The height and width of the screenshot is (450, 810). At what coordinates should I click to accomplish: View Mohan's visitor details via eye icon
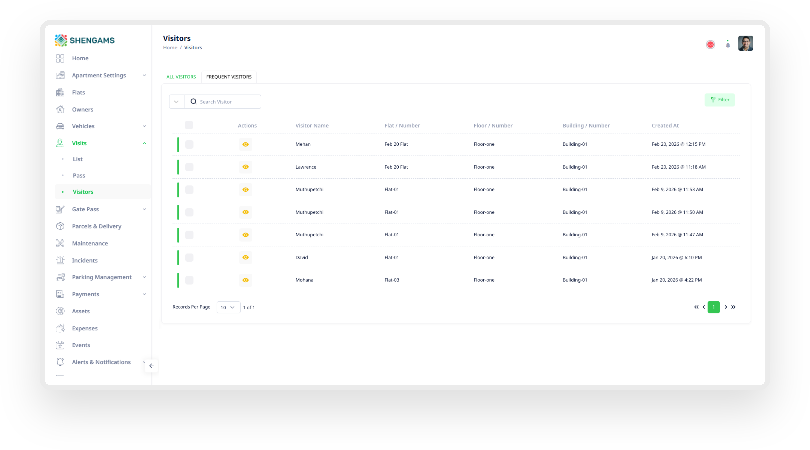coord(245,145)
